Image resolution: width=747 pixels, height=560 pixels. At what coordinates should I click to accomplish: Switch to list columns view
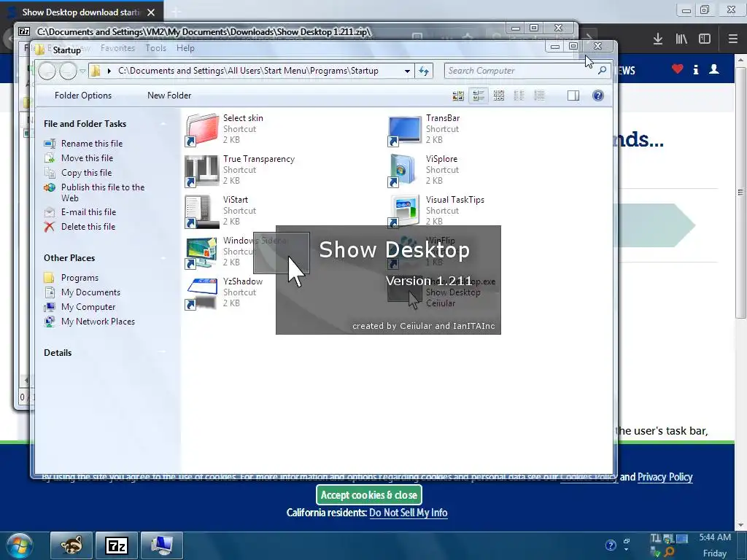click(x=519, y=96)
